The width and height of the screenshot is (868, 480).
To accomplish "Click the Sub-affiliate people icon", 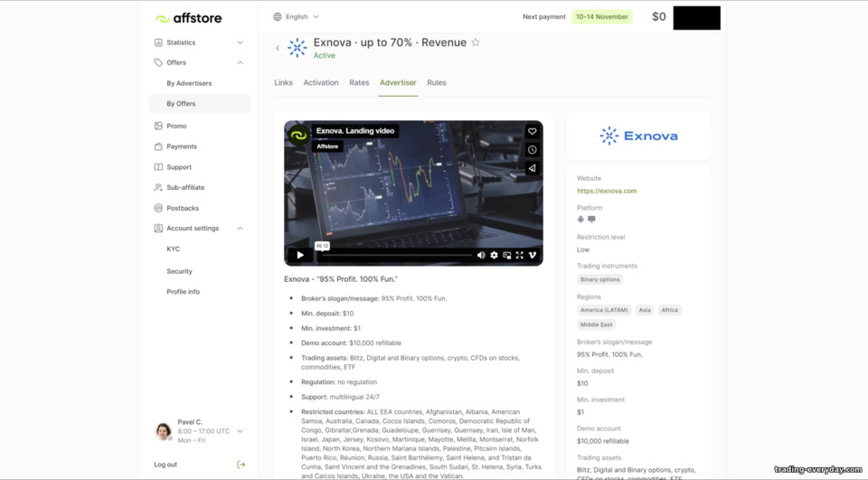I will 158,188.
